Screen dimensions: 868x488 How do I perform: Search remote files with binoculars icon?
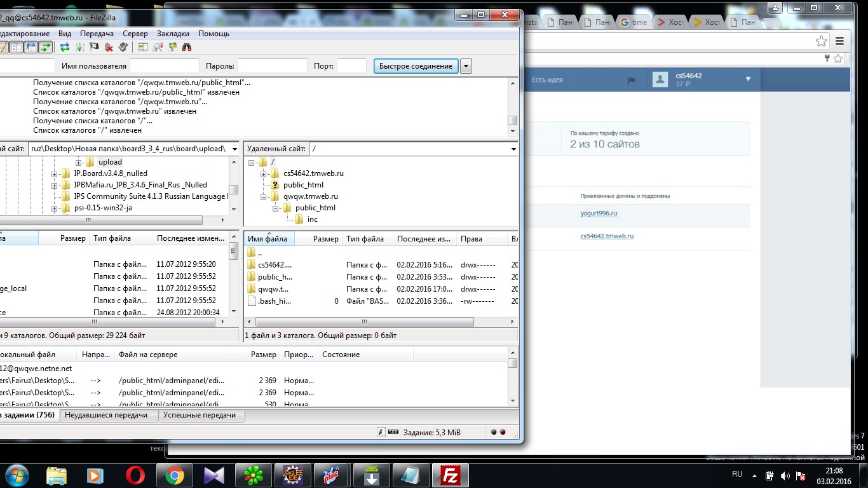tap(187, 47)
